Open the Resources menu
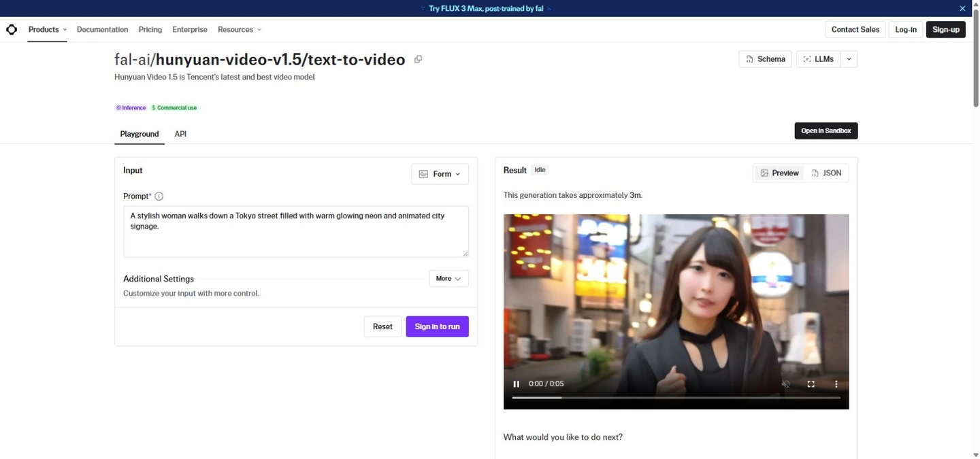The height and width of the screenshot is (459, 980). pos(240,29)
